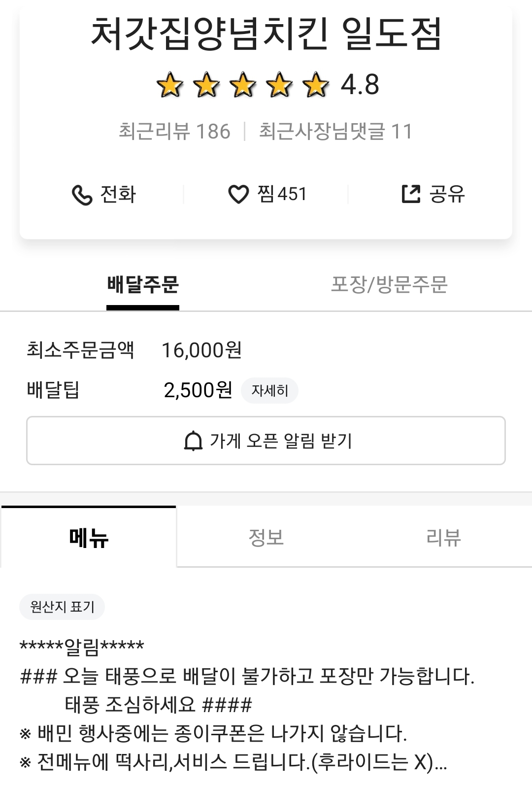This screenshot has height=787, width=532.
Task: Tap the 원산지 표기 chip
Action: pyautogui.click(x=62, y=607)
